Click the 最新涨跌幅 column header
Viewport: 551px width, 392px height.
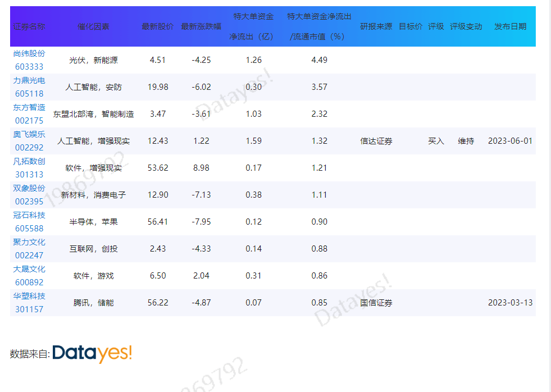coord(201,26)
